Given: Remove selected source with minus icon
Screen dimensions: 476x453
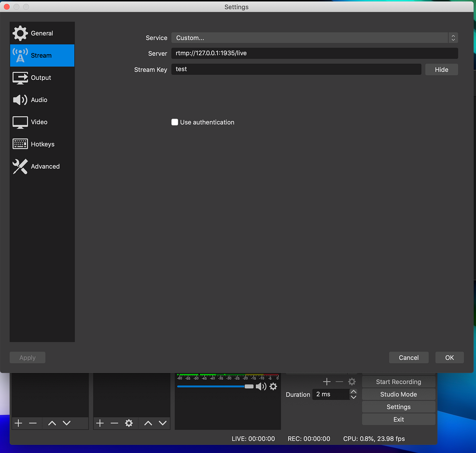Looking at the screenshot, I should point(114,423).
